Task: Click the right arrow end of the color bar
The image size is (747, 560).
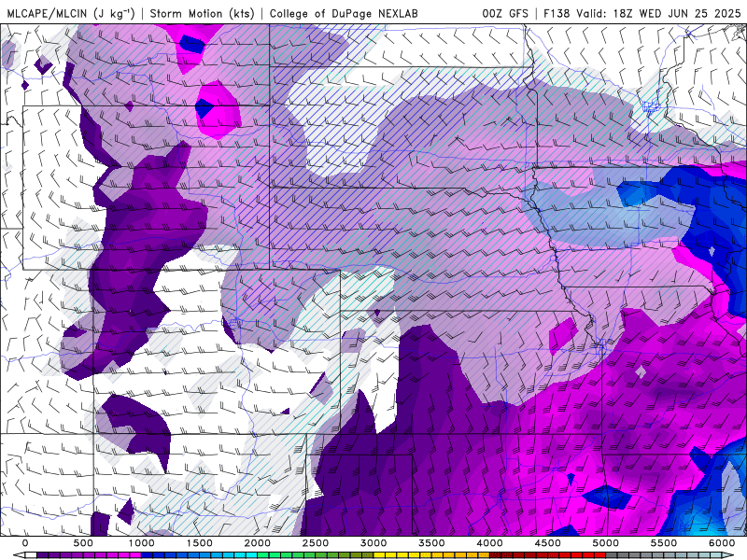Action: coord(729,555)
